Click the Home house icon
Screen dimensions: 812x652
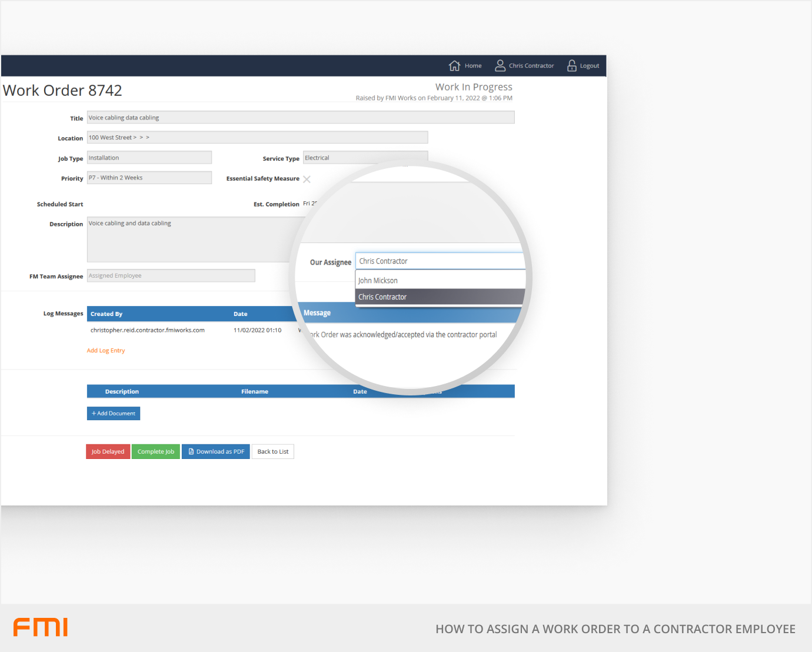point(454,65)
